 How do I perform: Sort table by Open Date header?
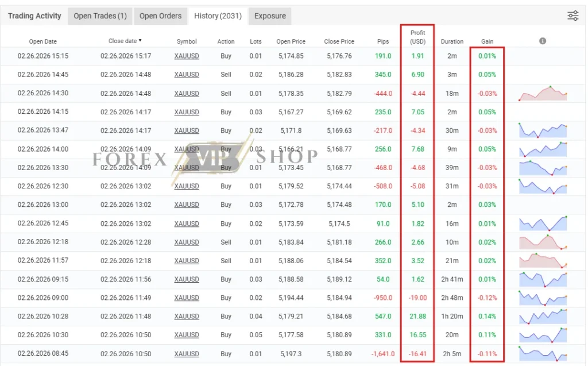[x=42, y=41]
